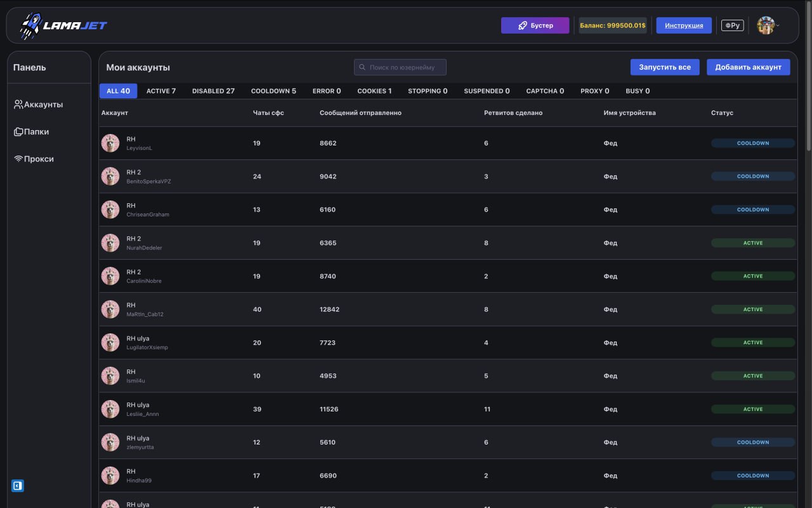Click the Сообщений отправленно column header
Image resolution: width=812 pixels, height=508 pixels.
[360, 112]
